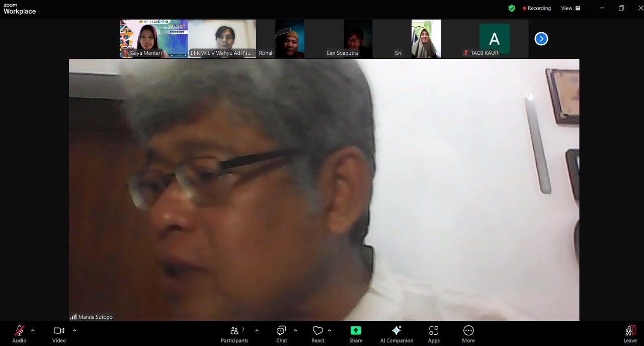The width and height of the screenshot is (644, 346).
Task: Click the green Share screen button
Action: point(356,333)
